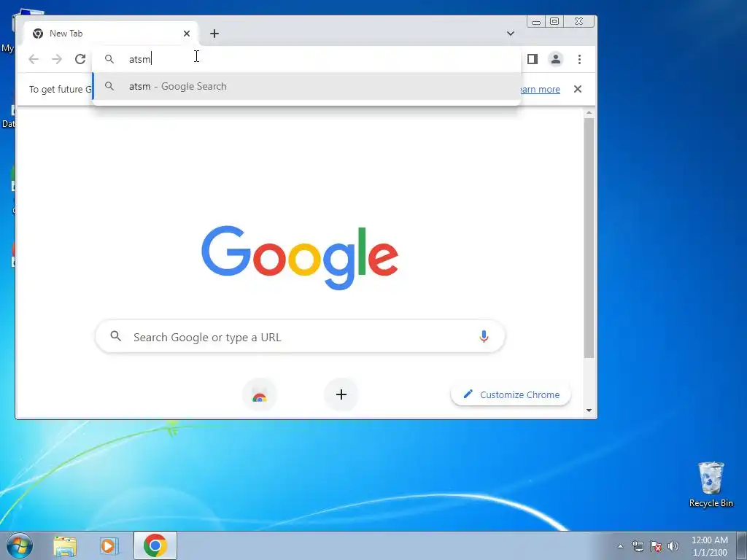The image size is (747, 560).
Task: Reload the page with the refresh icon
Action: (80, 59)
